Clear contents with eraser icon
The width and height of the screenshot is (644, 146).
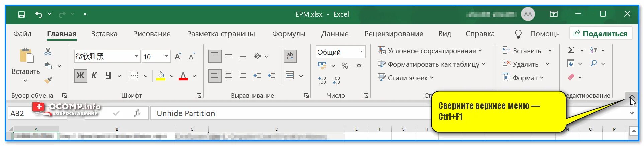coord(571,77)
